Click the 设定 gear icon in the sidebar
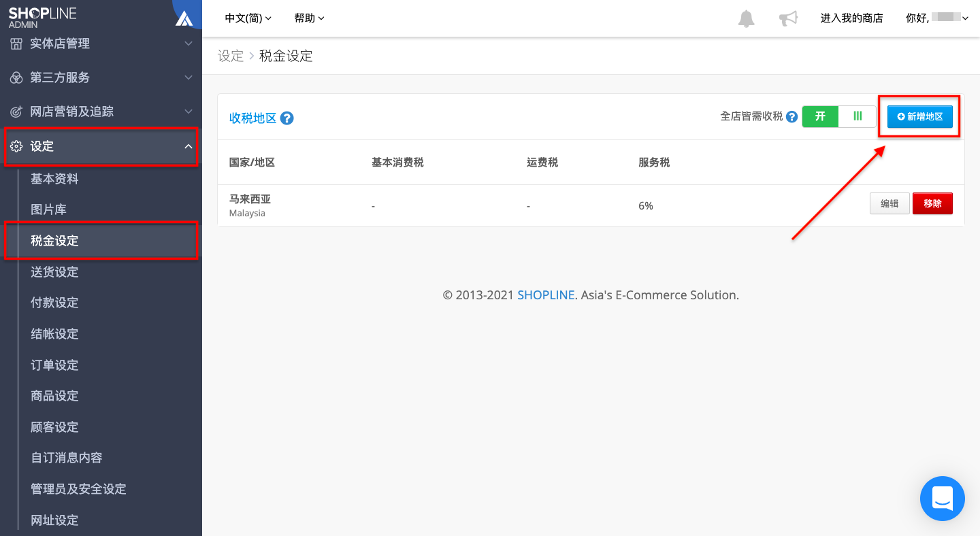The image size is (980, 536). (16, 146)
